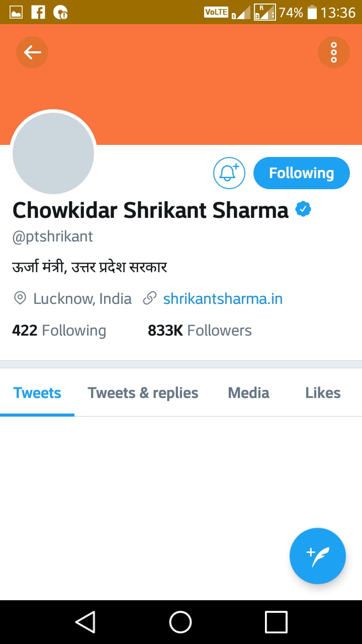Tap the Lucknow, India location pin icon
Viewport: 362px width, 644px height.
20,298
